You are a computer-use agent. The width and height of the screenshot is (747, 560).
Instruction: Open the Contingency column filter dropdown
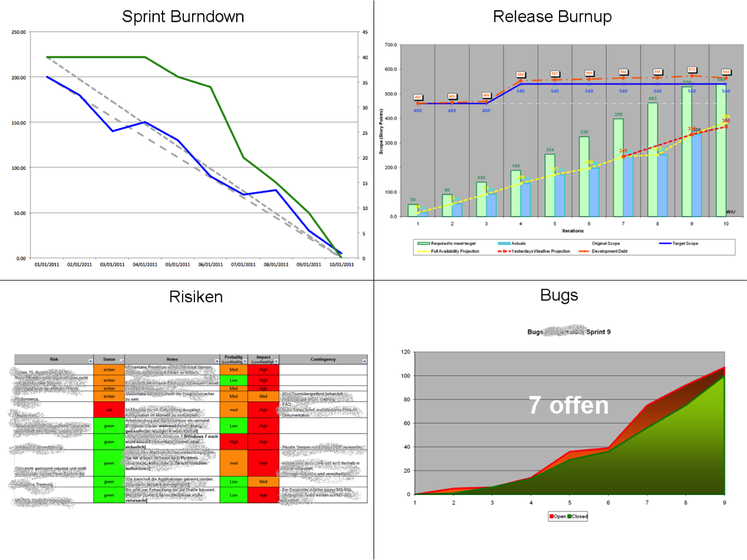(x=364, y=361)
